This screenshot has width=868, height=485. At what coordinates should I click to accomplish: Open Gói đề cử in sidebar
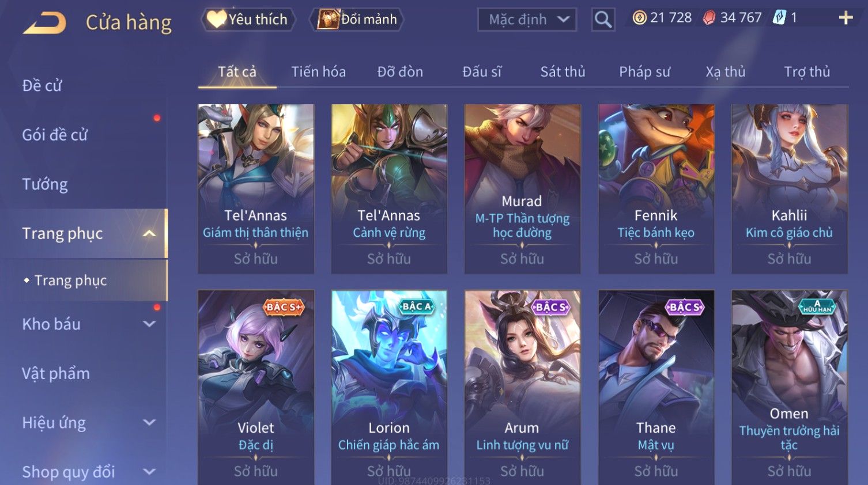tap(55, 135)
